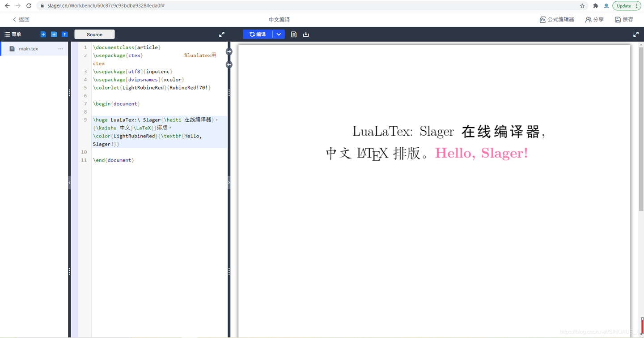Open compile options dropdown next to 编译
The image size is (644, 338).
coord(279,34)
